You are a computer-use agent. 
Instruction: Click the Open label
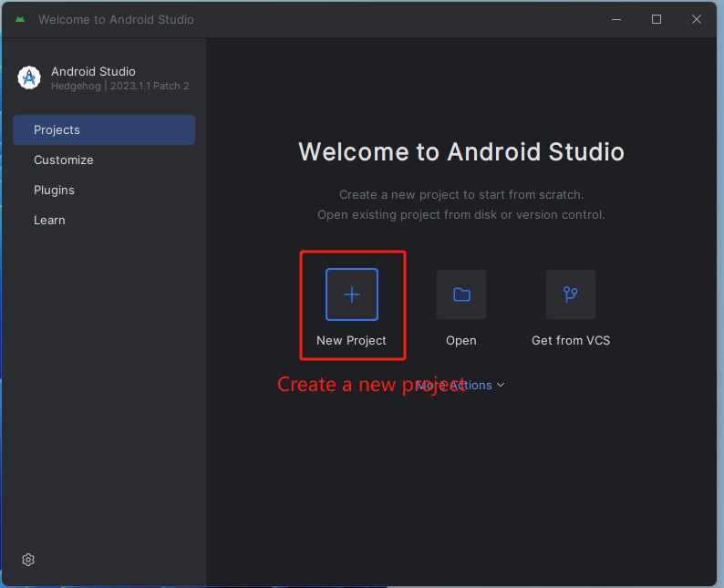[x=461, y=341]
